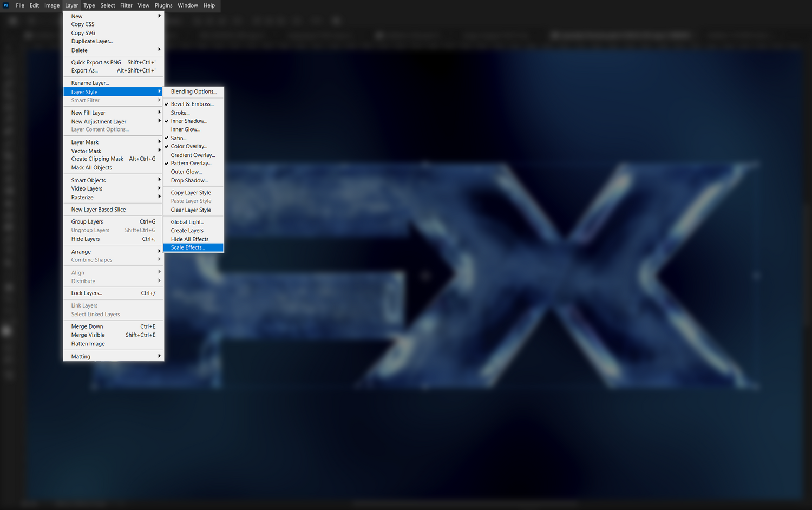Choose Rename Layer...
The image size is (812, 510).
[113, 83]
